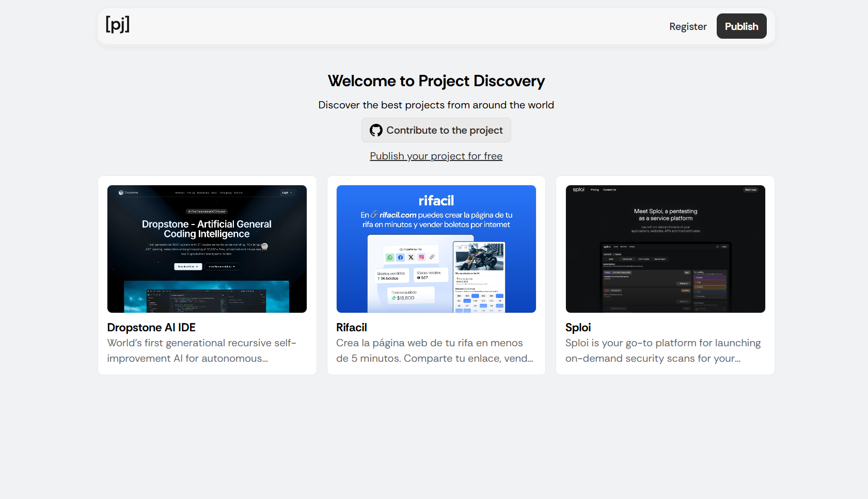Viewport: 868px width, 499px height.
Task: Open the Register link
Action: point(688,26)
